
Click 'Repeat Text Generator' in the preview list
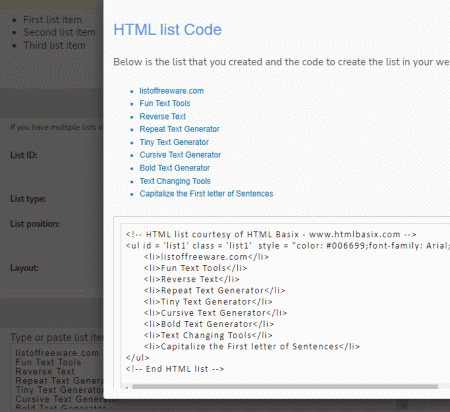[x=179, y=129]
